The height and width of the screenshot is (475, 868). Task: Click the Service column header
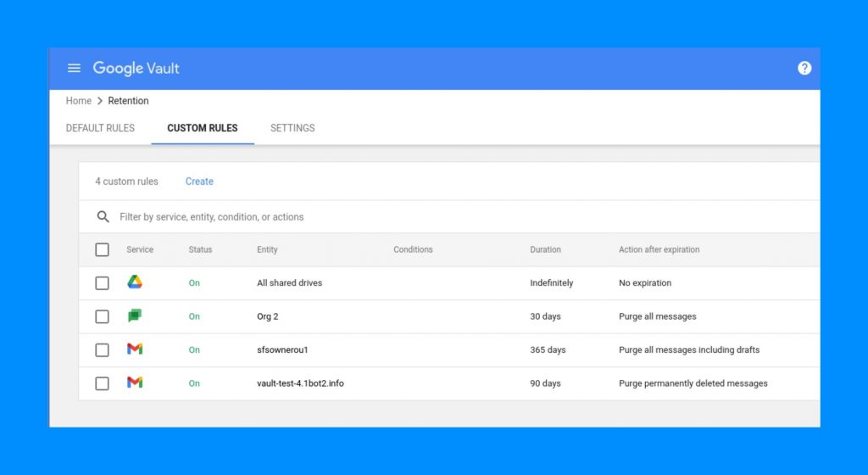pos(140,249)
